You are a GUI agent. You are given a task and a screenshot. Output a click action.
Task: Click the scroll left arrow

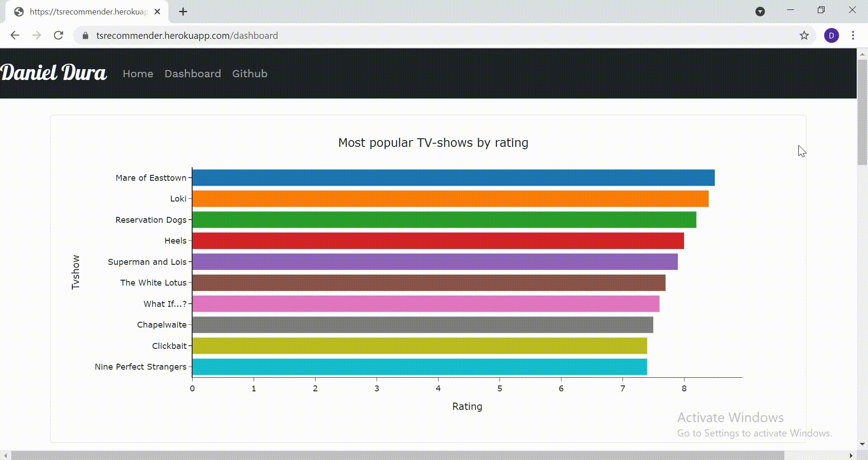[5, 455]
